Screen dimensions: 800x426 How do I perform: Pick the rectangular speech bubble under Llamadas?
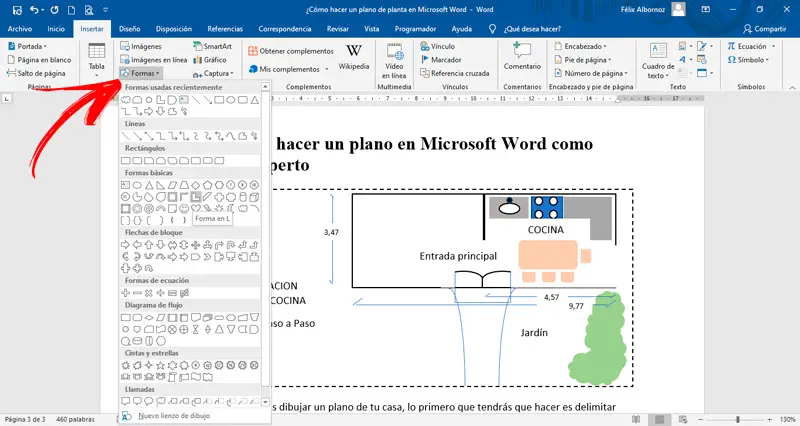126,402
